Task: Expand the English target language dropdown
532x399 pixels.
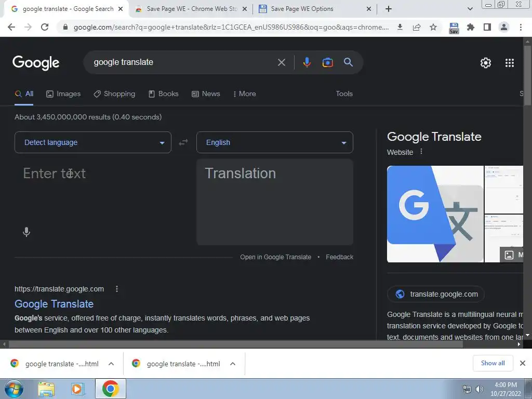Action: [274, 142]
